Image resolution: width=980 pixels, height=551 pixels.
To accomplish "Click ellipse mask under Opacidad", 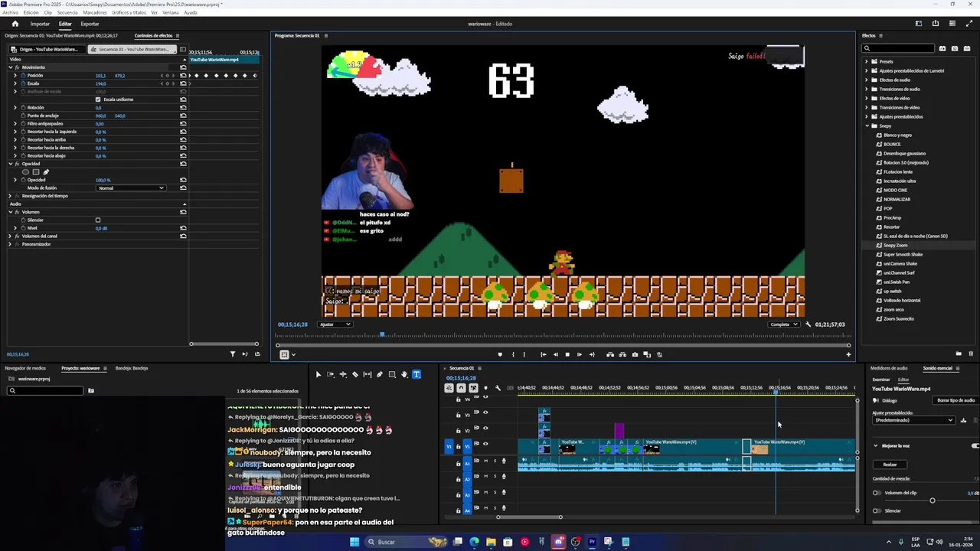I will click(25, 171).
